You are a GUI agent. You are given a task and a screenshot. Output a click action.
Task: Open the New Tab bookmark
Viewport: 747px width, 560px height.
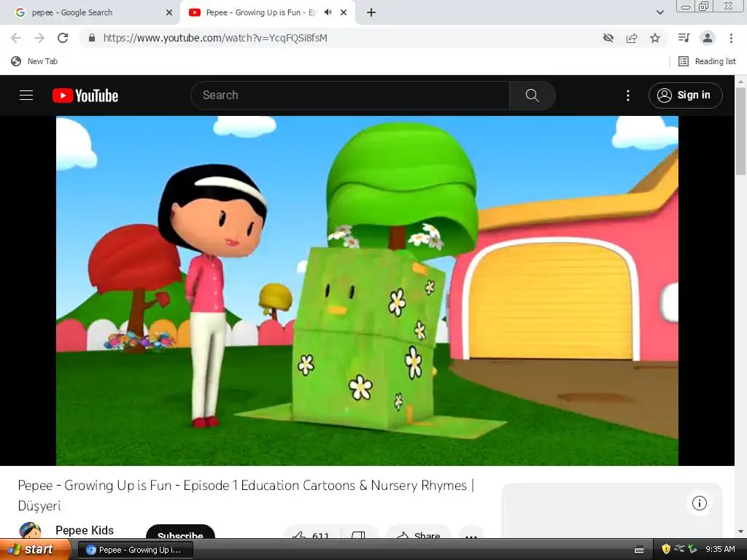(34, 61)
